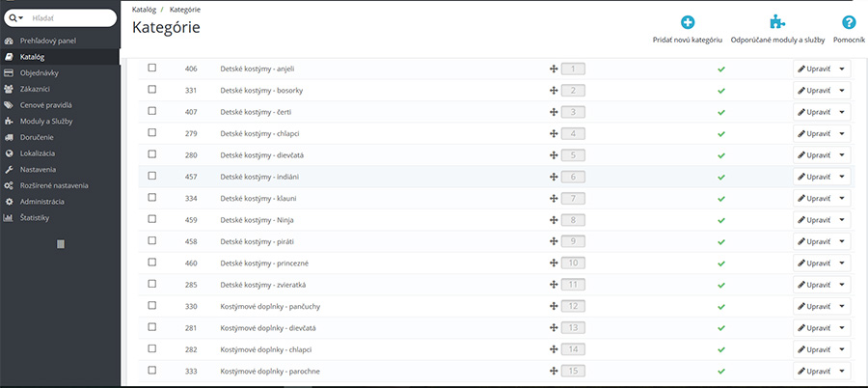The width and height of the screenshot is (868, 388).
Task: Click Katalóg breadcrumb link
Action: tap(144, 10)
